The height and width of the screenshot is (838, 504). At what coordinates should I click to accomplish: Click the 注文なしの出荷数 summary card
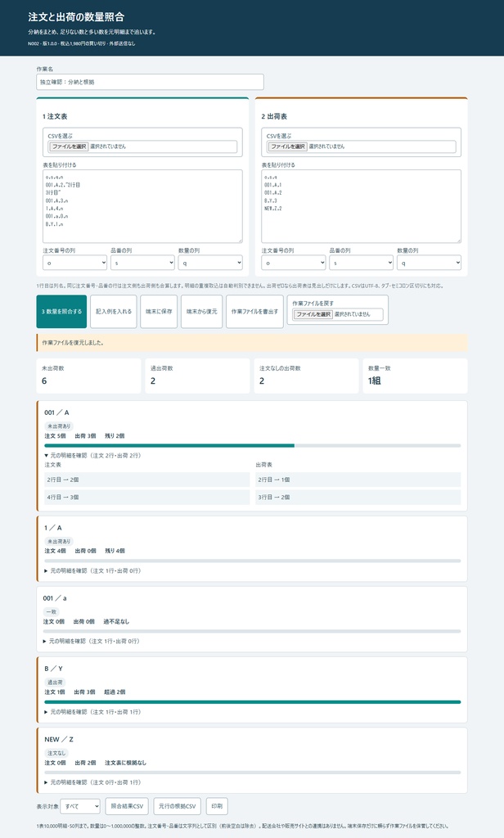pyautogui.click(x=306, y=376)
